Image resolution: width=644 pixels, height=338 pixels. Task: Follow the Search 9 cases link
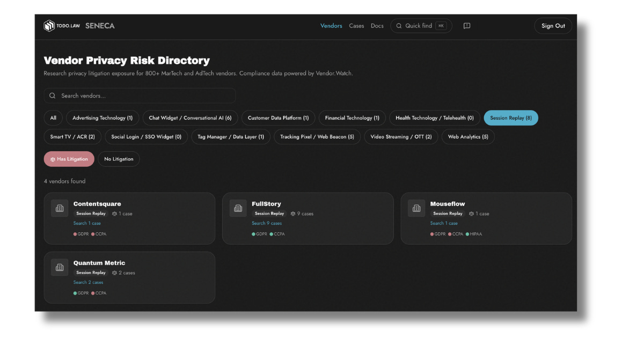click(x=267, y=223)
